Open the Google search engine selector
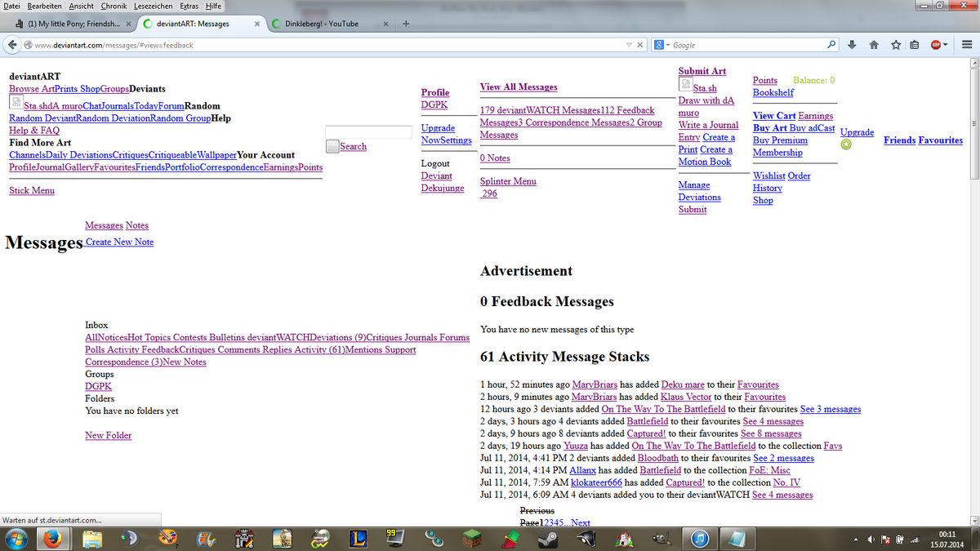Viewport: 980px width, 551px height. pos(660,45)
